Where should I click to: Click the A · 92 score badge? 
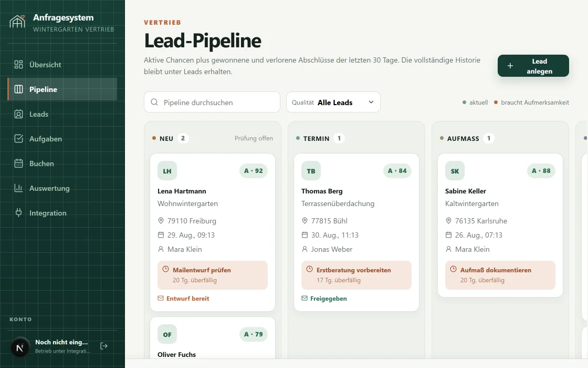coord(254,171)
